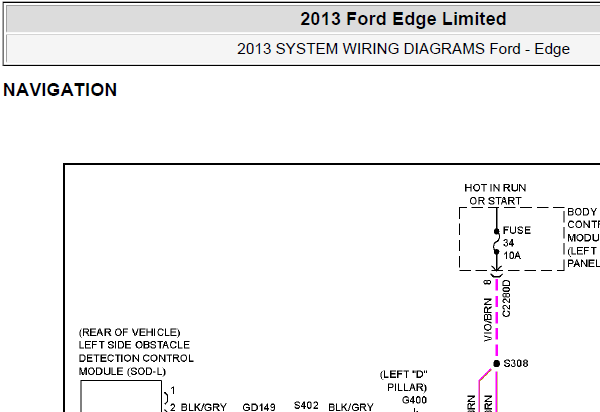Click the SOD-L module box
Viewport: 600px width, 412px height.
pos(121,396)
